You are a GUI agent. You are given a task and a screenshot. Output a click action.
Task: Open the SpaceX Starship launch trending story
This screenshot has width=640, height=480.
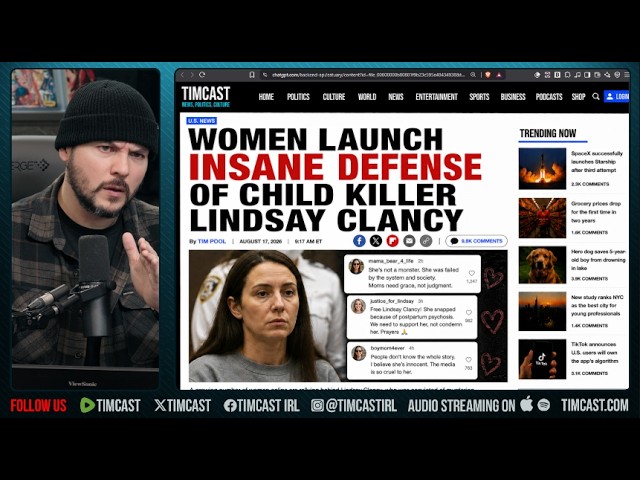(597, 162)
